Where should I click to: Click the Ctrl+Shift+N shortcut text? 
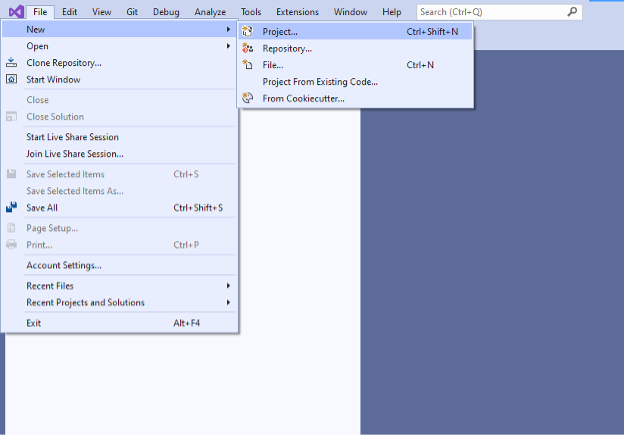[432, 31]
